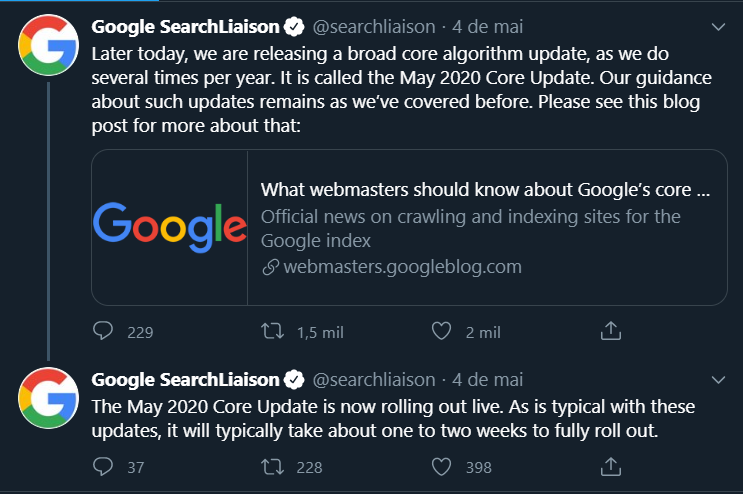
Task: Share the first tweet
Action: click(x=611, y=331)
